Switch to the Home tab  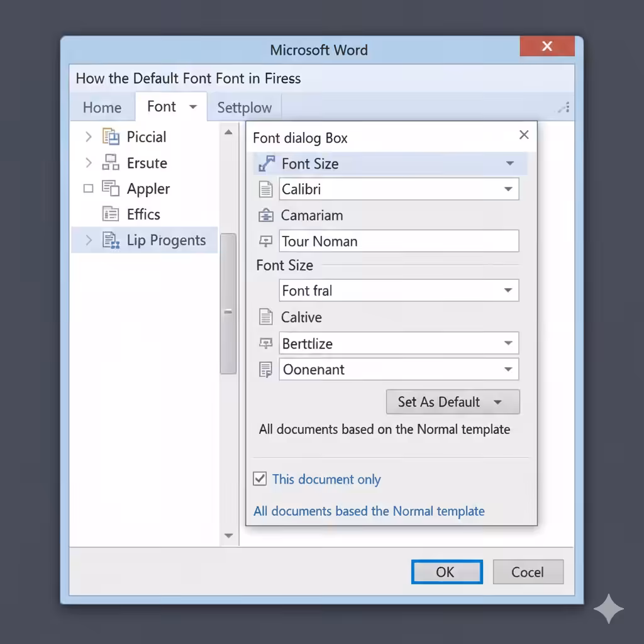tap(103, 108)
